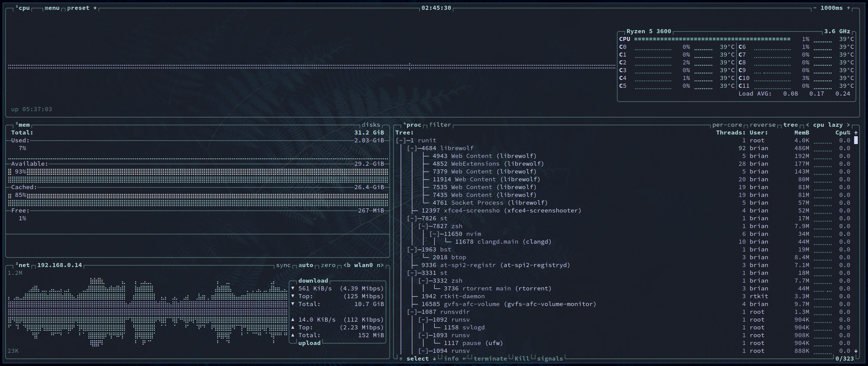This screenshot has width=868, height=366.
Task: Collapse the 7826 st subtree
Action: 412,218
